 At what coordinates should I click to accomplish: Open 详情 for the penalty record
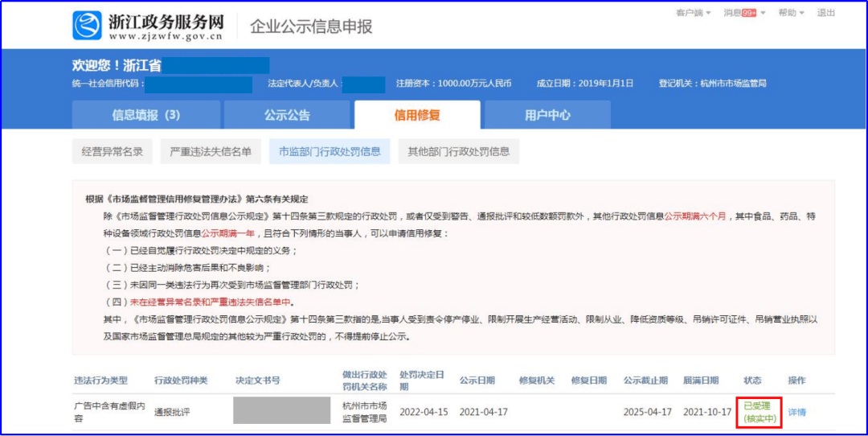click(x=796, y=413)
